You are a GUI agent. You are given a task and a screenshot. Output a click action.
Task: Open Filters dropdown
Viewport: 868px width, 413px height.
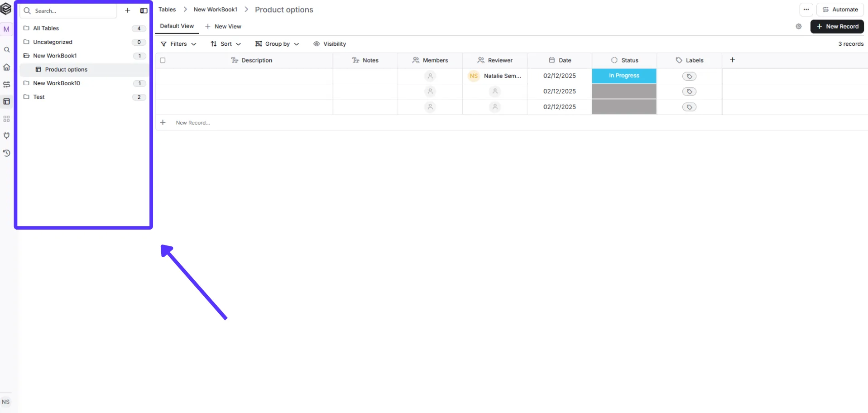(178, 44)
